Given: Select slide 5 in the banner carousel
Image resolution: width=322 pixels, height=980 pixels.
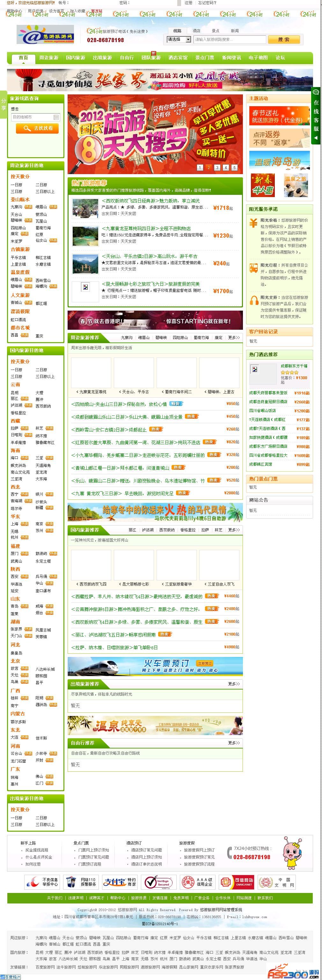Looking at the screenshot, I should tap(234, 167).
